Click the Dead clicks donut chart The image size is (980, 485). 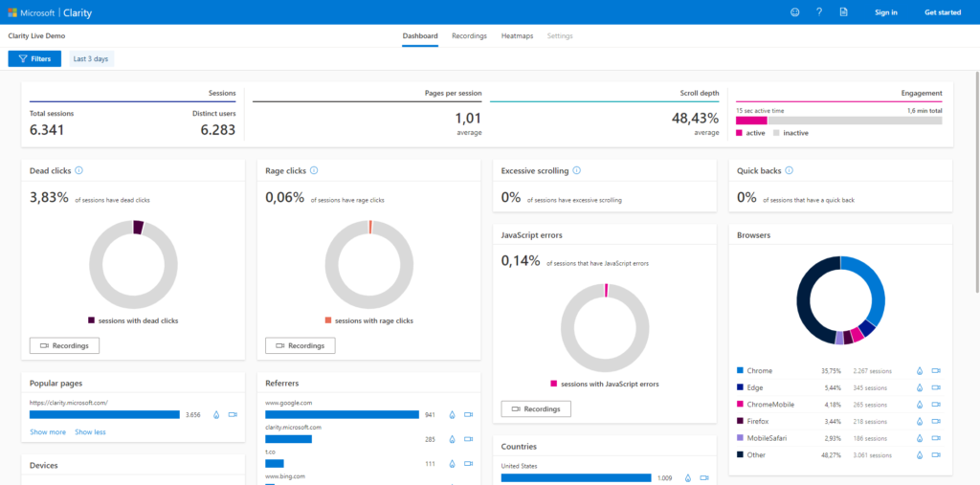click(x=133, y=264)
